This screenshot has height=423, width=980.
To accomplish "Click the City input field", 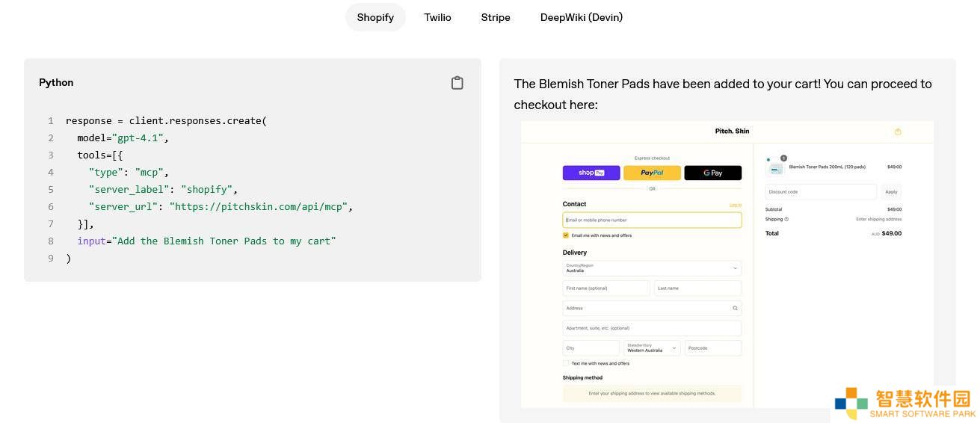I will (591, 348).
